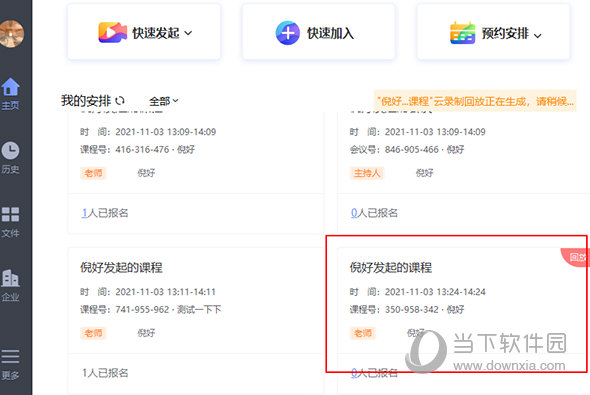Open the 更多 more menu icon

click(11, 356)
